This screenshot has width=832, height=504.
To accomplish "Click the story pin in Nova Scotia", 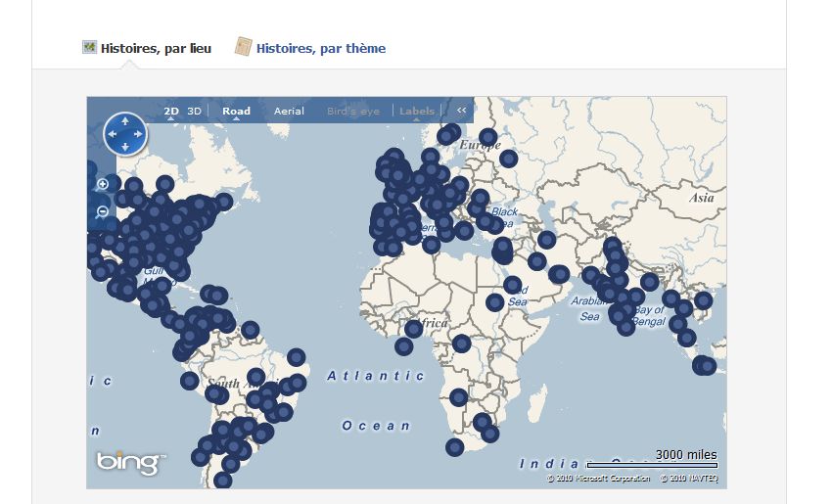I will tap(223, 202).
